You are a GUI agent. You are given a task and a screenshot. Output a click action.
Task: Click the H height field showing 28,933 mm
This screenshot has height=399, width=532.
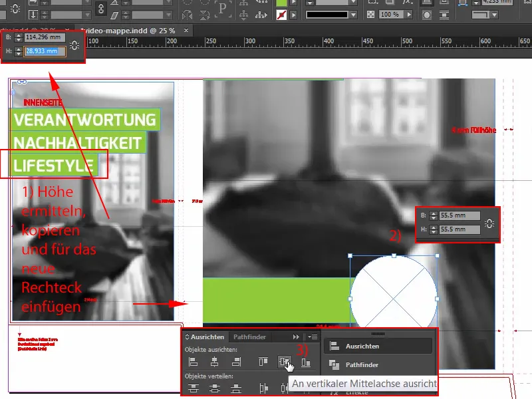coord(45,51)
